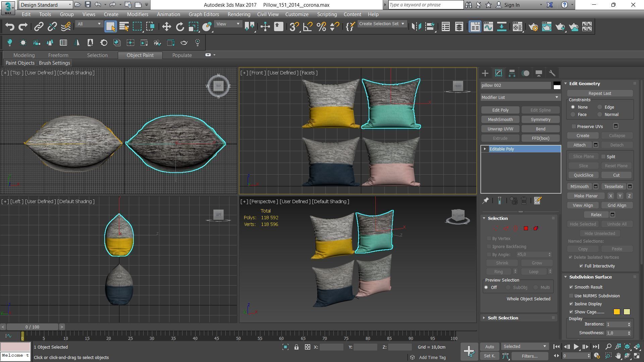This screenshot has width=644, height=362.
Task: Click orange Show Cage color swatch
Action: coord(616,312)
